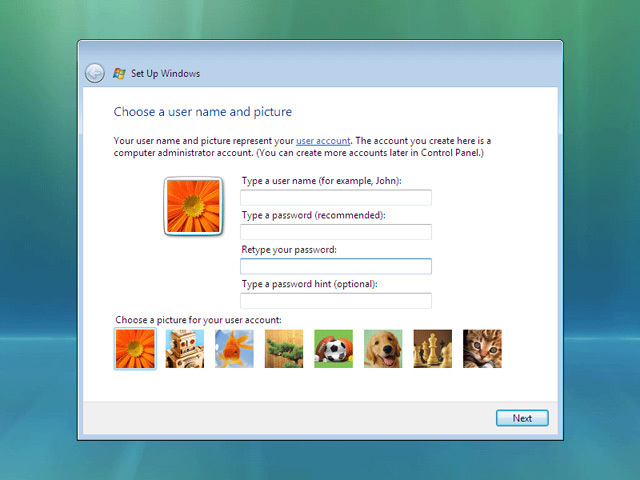Click the 'Retype your password:' label
Image resolution: width=640 pixels, height=480 pixels.
(x=289, y=249)
